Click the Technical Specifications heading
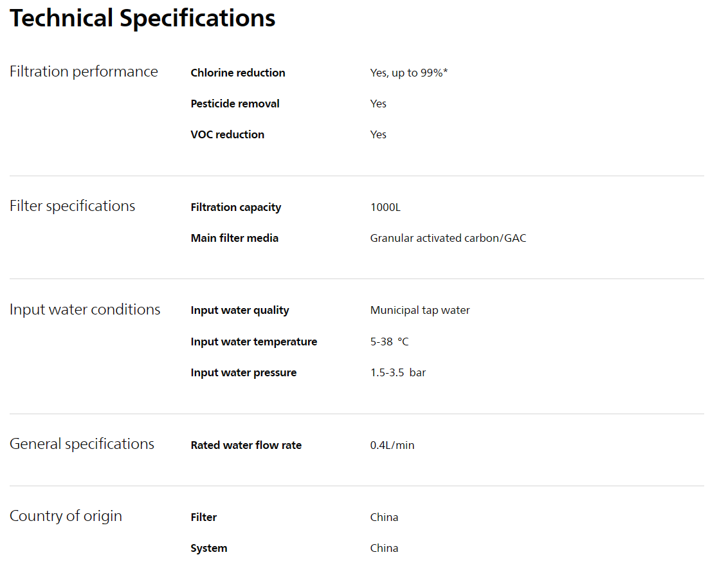This screenshot has width=728, height=566. 143,19
